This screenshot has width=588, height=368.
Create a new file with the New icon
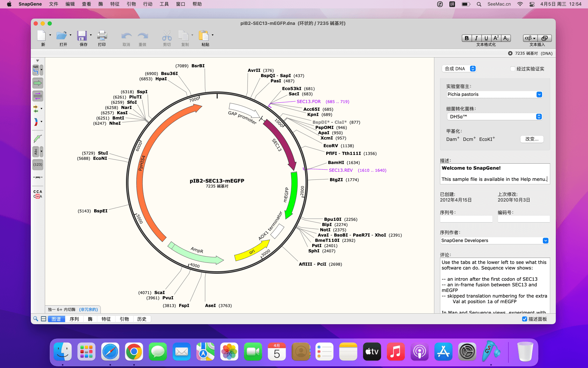[41, 36]
